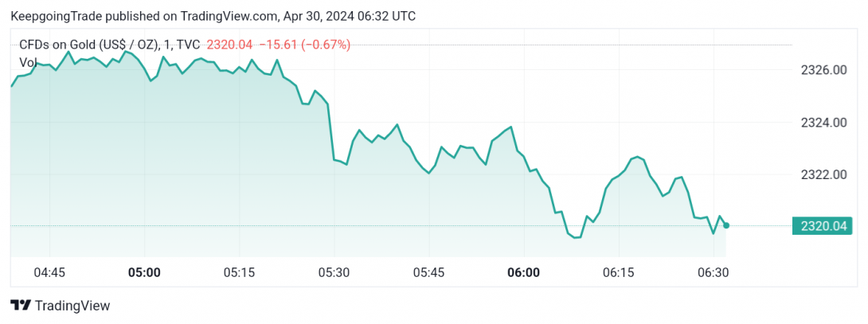Click the red price change −15.61 (−0.67%) text
This screenshot has width=868, height=324.
(304, 45)
